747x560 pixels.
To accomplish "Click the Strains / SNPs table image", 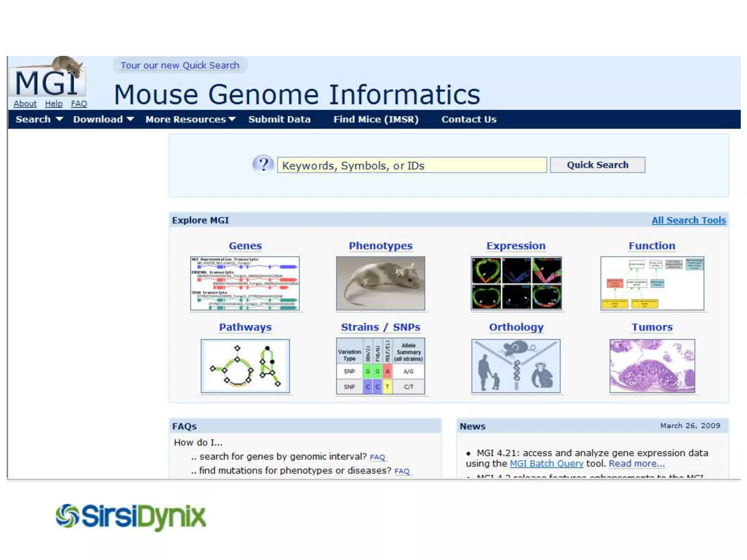I will point(380,366).
